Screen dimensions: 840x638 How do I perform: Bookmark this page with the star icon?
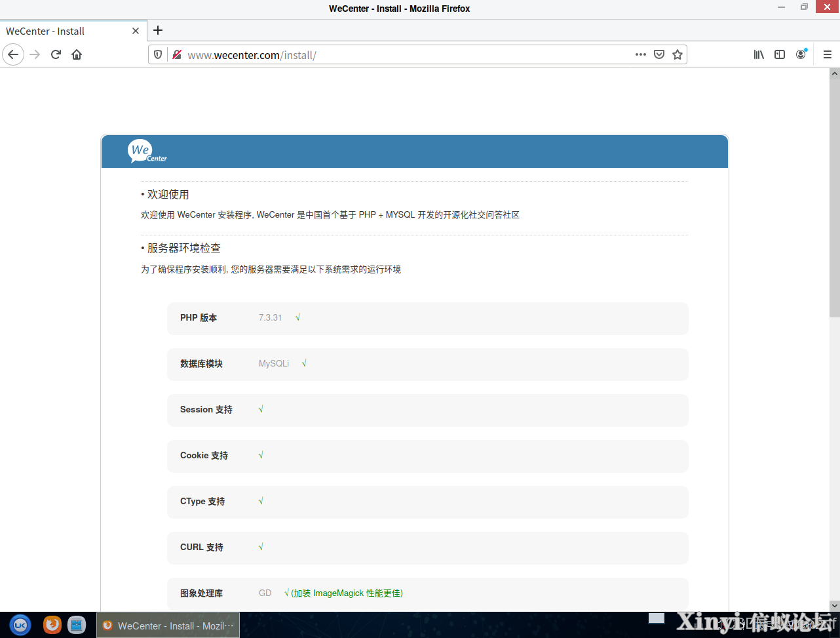pyautogui.click(x=678, y=54)
